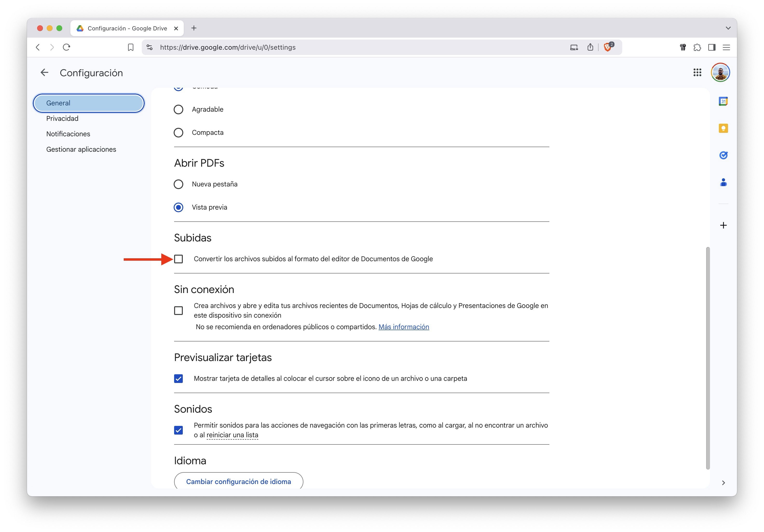Toggle the browser sidebar panel icon
The height and width of the screenshot is (532, 764).
pos(712,47)
